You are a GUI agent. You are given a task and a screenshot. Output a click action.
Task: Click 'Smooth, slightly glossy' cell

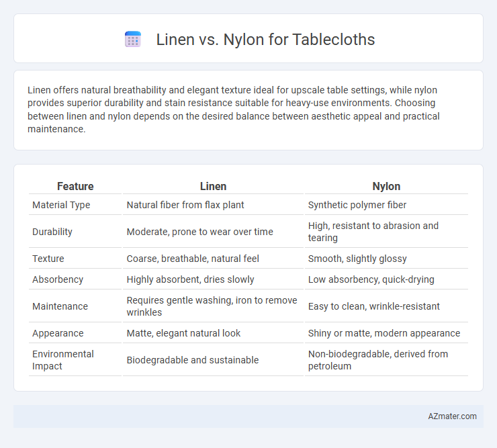357,259
